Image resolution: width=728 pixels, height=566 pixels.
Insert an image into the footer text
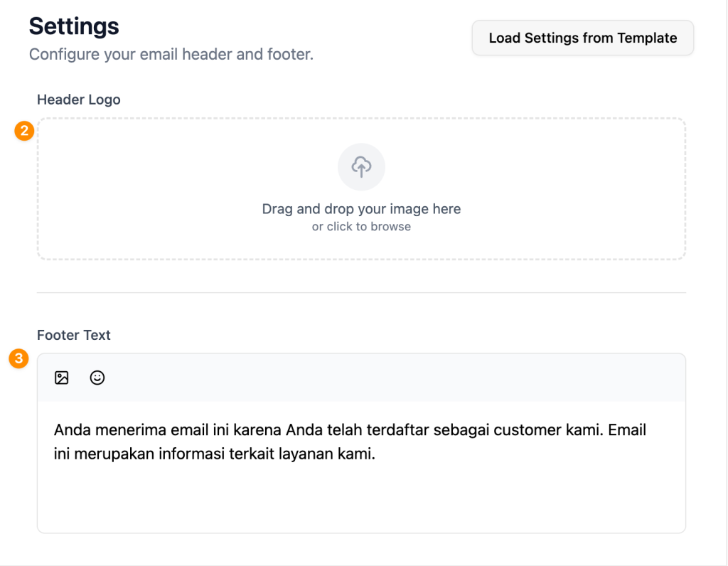pyautogui.click(x=62, y=378)
